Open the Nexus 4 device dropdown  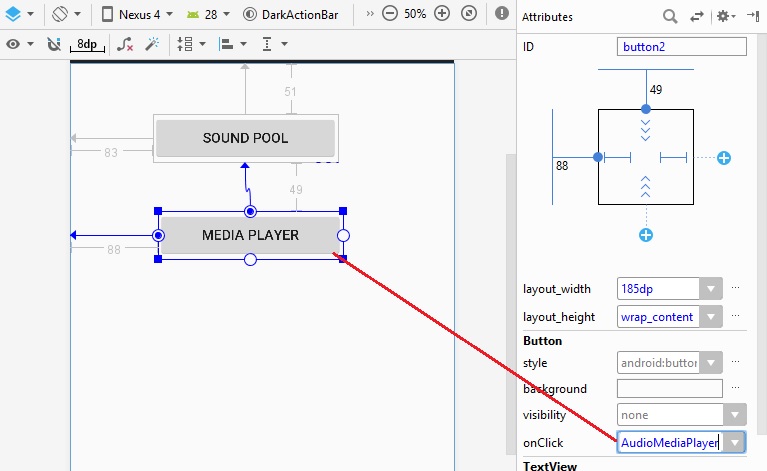click(x=138, y=15)
